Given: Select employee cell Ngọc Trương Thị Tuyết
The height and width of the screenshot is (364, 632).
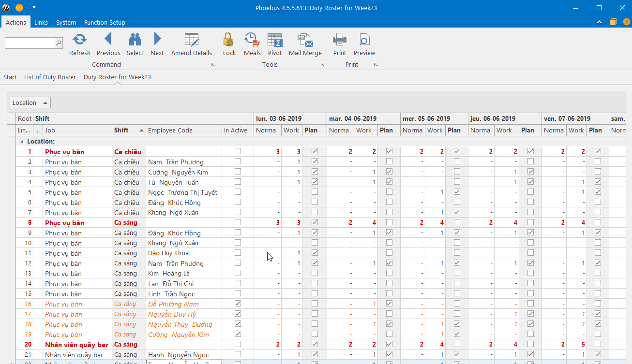Looking at the screenshot, I should (x=184, y=192).
